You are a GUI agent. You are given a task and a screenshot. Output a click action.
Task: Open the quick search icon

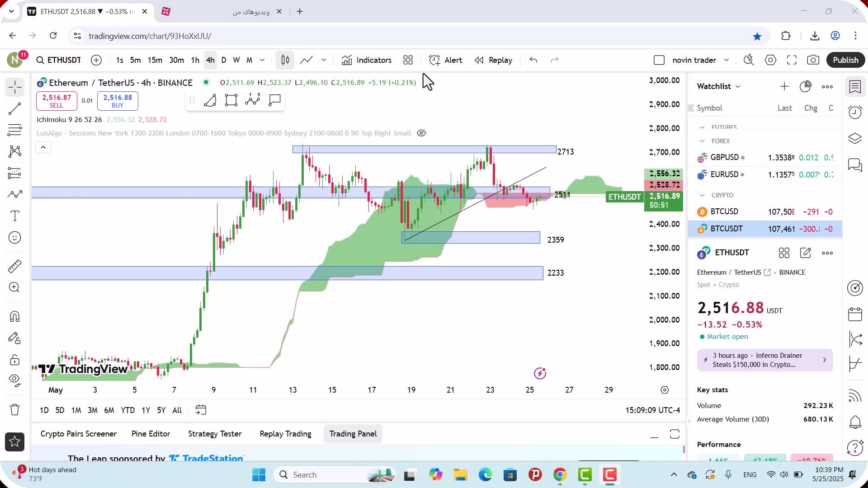[x=749, y=60]
